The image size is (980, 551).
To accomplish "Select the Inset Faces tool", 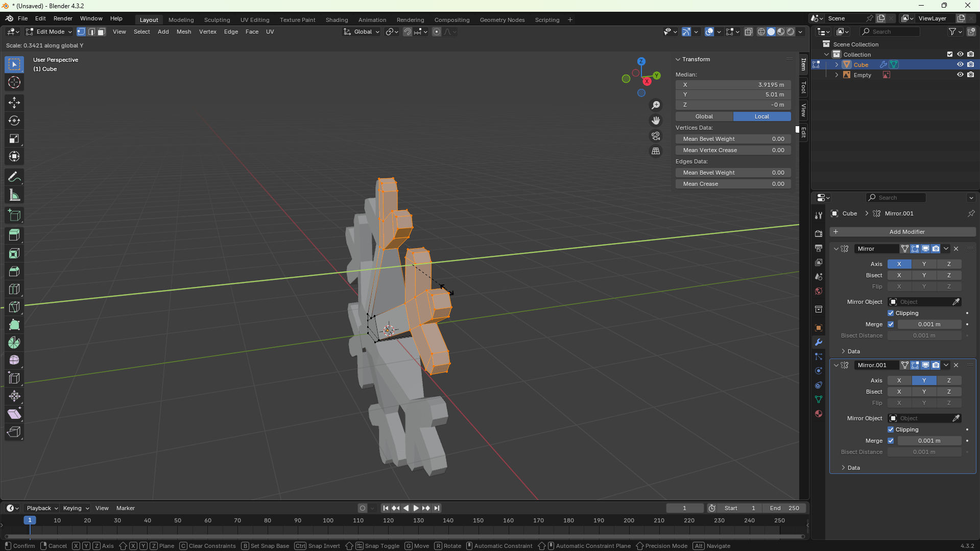I will click(14, 253).
